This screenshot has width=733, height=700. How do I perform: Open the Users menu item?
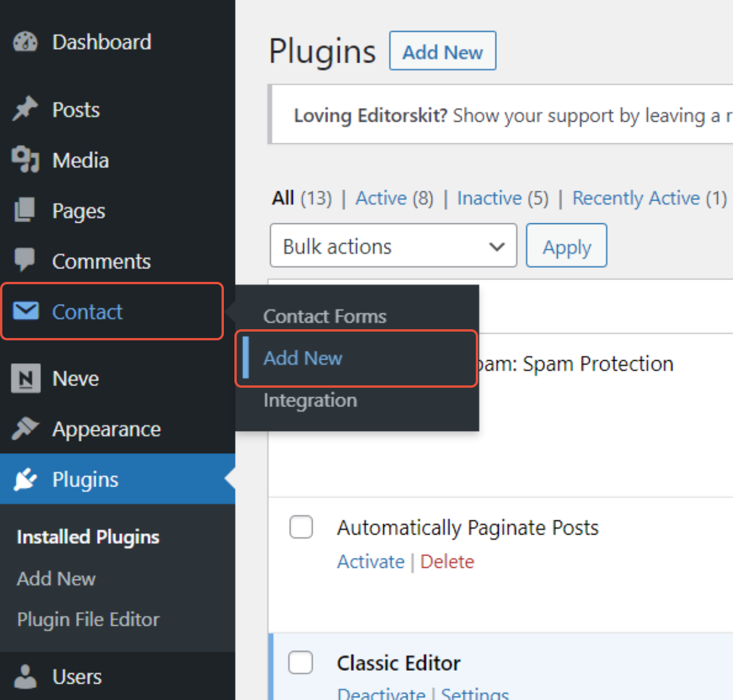point(117,677)
